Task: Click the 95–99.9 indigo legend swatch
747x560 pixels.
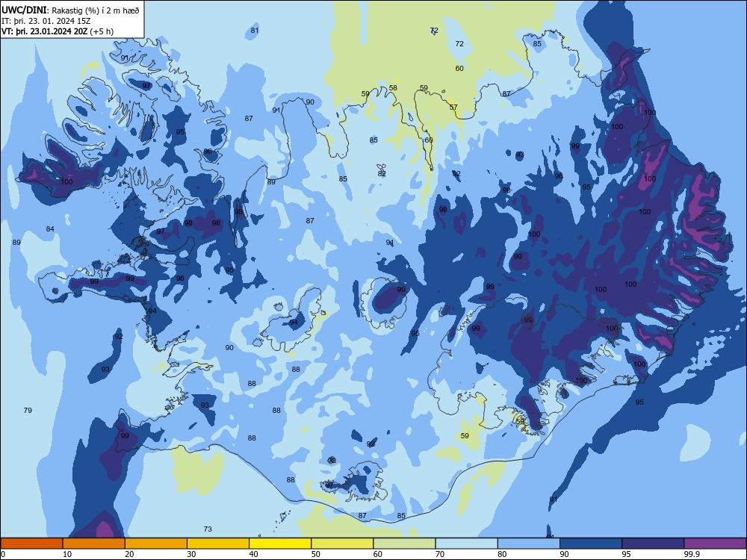Action: tap(653, 544)
